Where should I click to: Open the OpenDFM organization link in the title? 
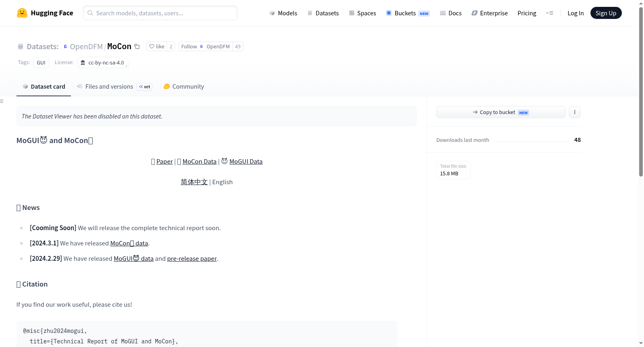(86, 46)
